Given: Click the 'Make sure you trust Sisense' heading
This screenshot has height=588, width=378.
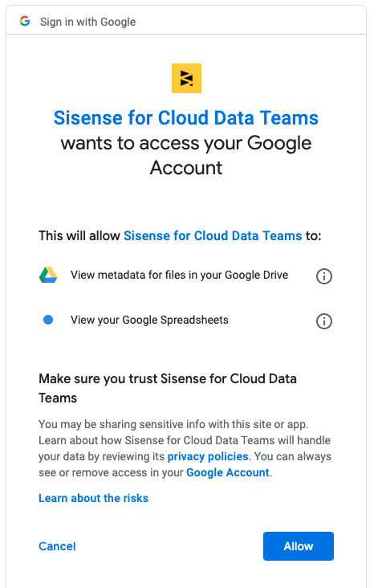Looking at the screenshot, I should [x=168, y=388].
